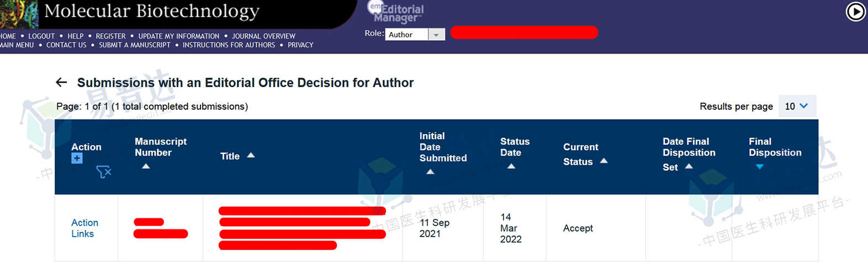Screen dimensions: 868x263
Task: Click LOGOUT in the top navigation
Action: tap(41, 36)
